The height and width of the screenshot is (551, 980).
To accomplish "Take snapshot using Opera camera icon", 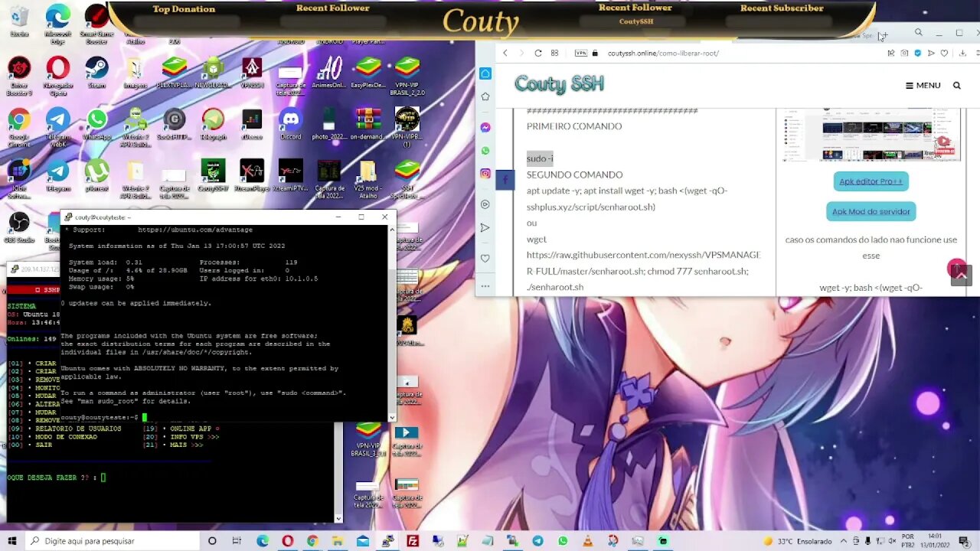I will pyautogui.click(x=904, y=53).
